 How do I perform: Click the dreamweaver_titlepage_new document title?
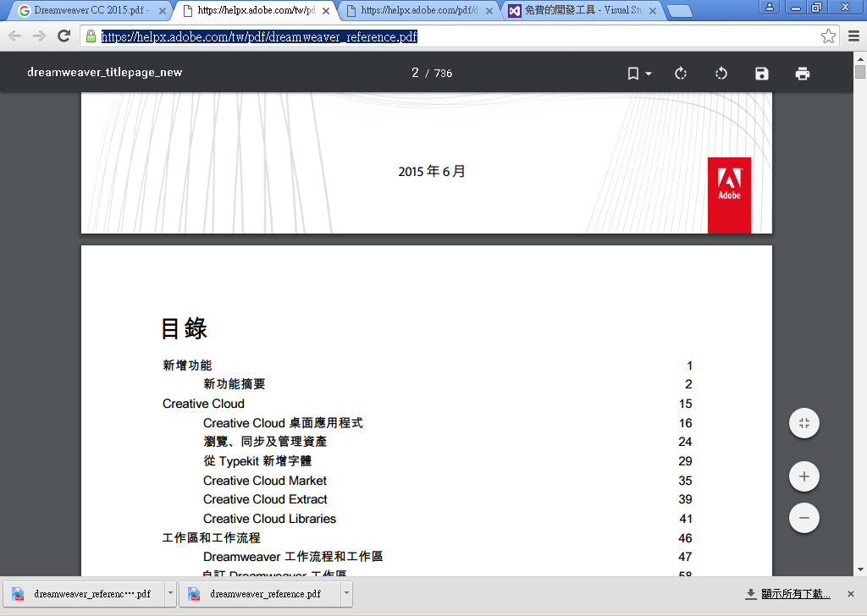[x=104, y=73]
